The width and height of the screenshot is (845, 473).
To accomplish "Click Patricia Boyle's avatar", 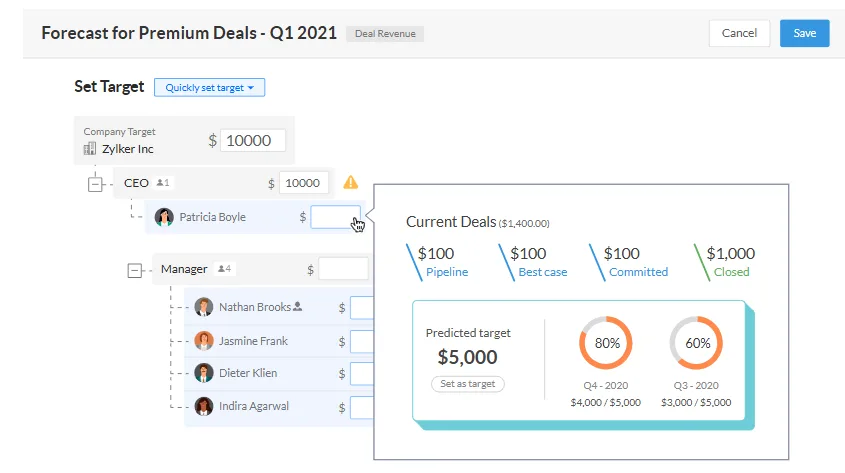I will coord(164,217).
